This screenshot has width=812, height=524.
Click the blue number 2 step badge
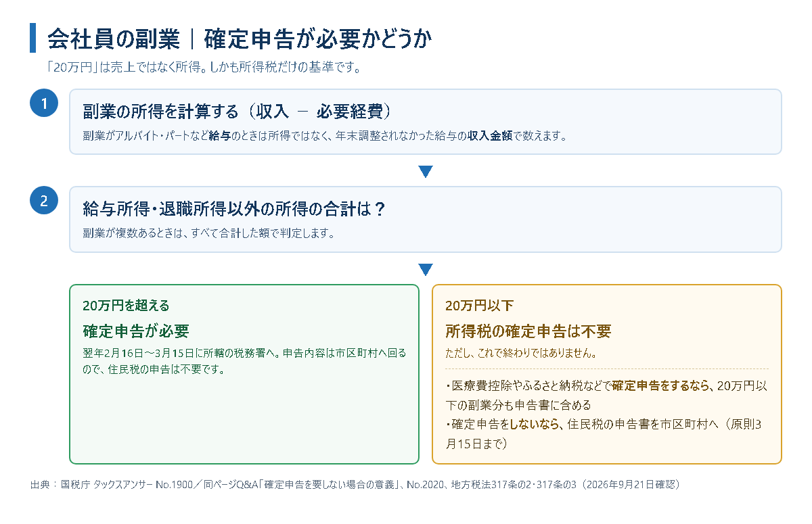click(44, 201)
